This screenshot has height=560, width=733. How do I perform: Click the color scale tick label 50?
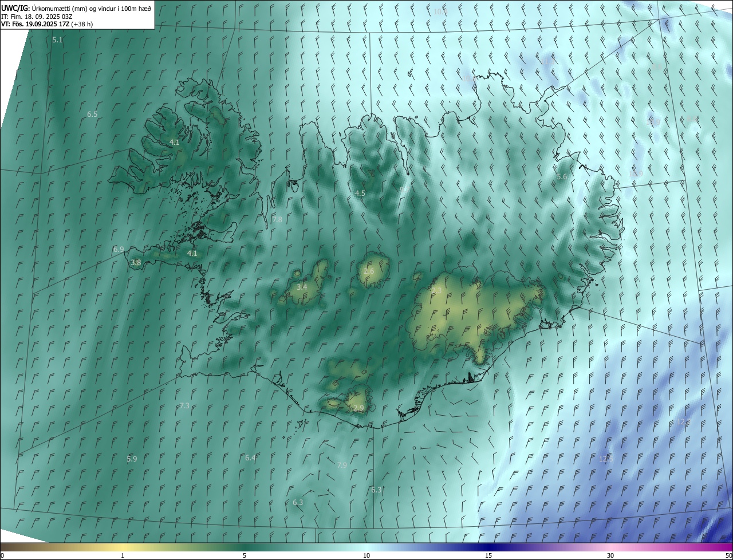click(x=728, y=555)
